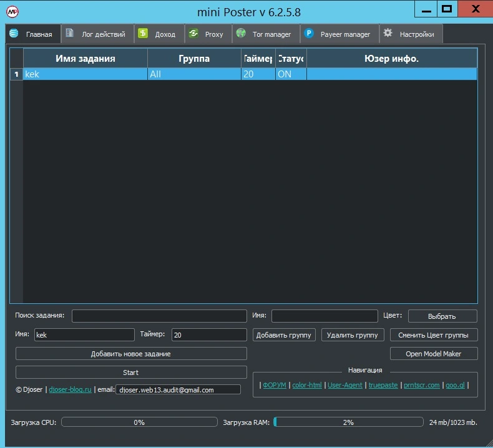
Task: Select the task named kek in table
Action: [85, 74]
